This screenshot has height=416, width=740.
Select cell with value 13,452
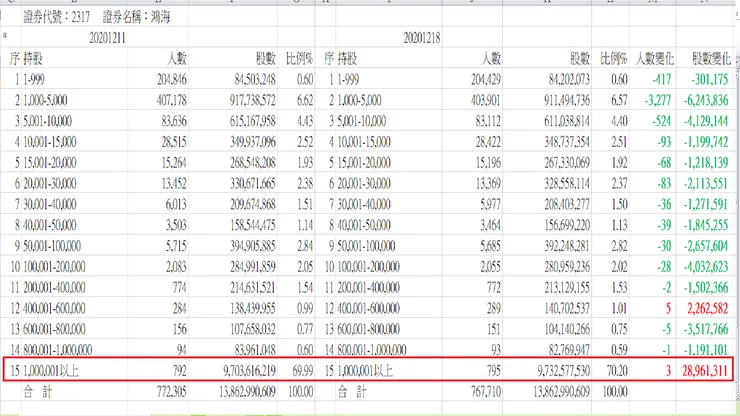tap(174, 183)
